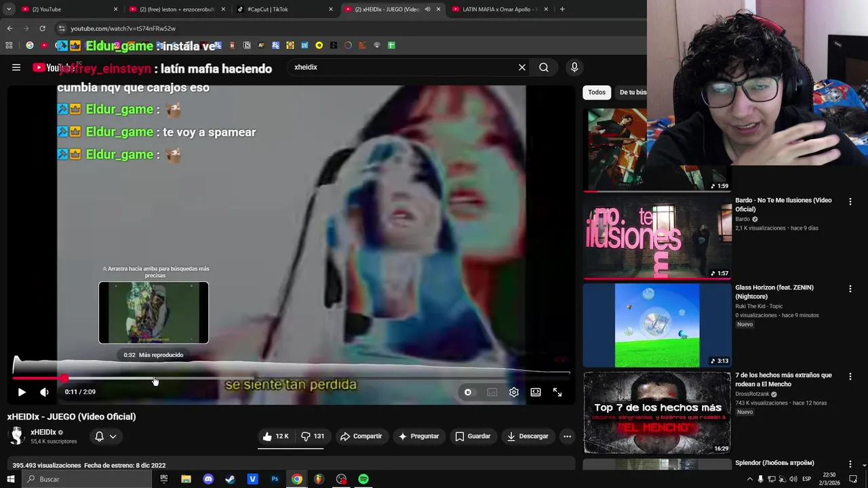Switch to the #CapCut TikTok tab
The image size is (868, 488).
coord(285,9)
